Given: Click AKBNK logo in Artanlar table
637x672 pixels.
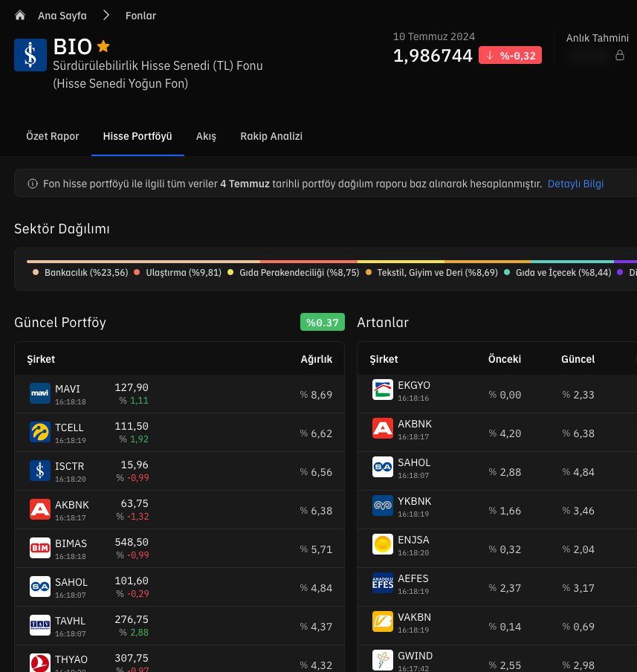Looking at the screenshot, I should point(383,428).
